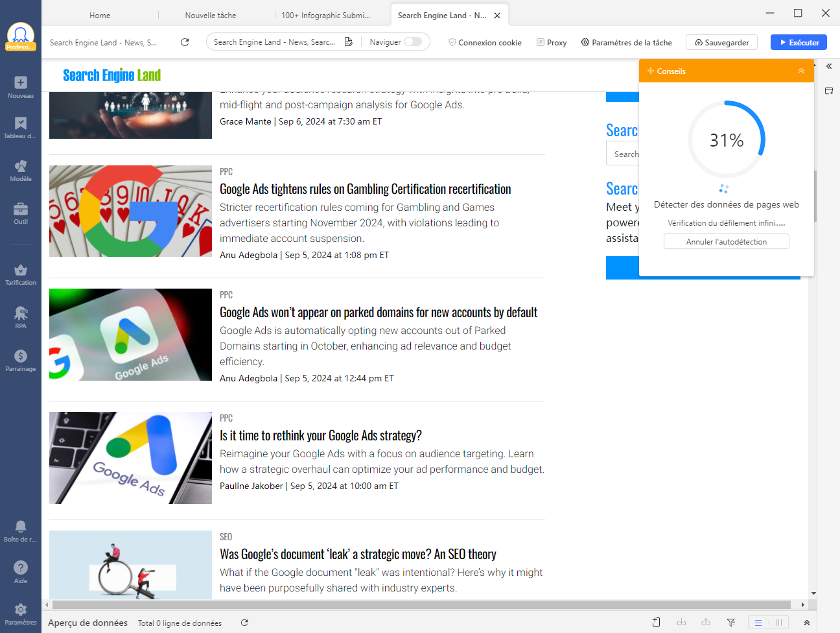Click the PPC label above Gambling article

(x=226, y=171)
